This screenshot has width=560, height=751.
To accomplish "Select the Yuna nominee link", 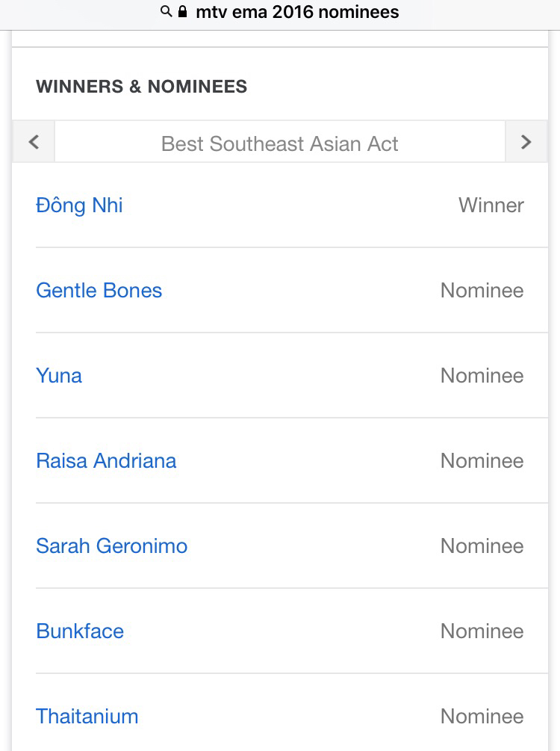I will click(59, 376).
